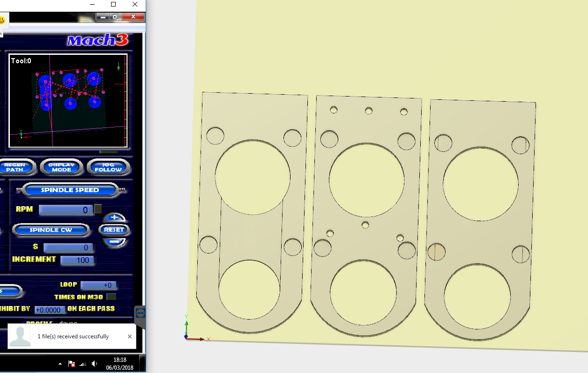Click the inhibit-by +0.0000 field
This screenshot has height=373, width=588.
point(50,309)
